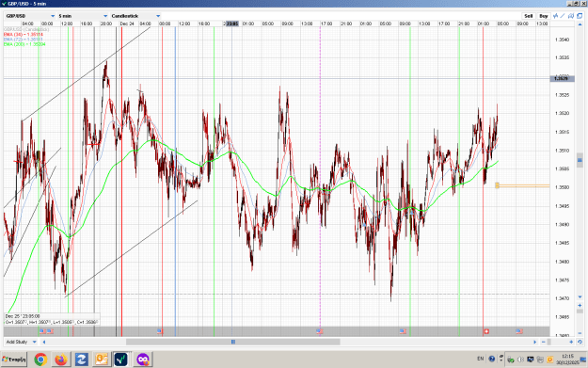
Task: Click the GBP/USD (Candlestick) legend label
Action: pyautogui.click(x=26, y=29)
